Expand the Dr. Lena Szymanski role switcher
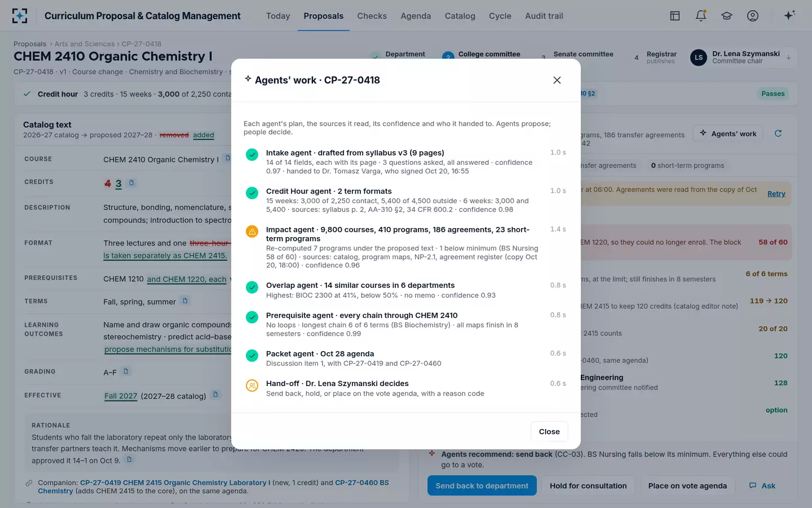This screenshot has height=508, width=812. click(743, 57)
